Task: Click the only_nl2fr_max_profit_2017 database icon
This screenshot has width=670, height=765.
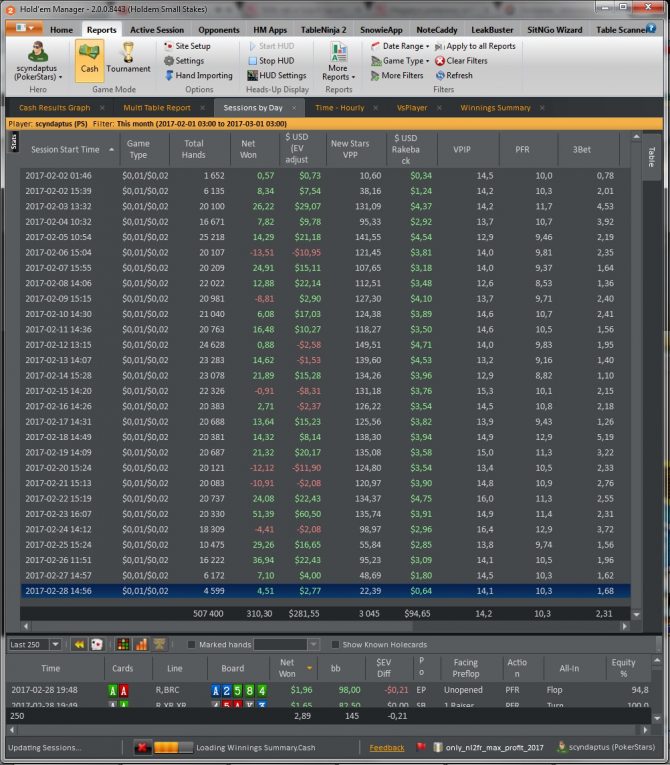Action: pos(438,747)
